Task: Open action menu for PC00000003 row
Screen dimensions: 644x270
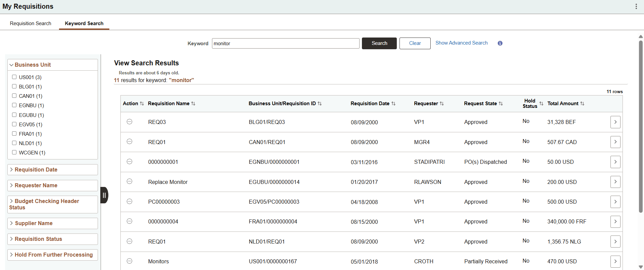Action: coord(129,201)
